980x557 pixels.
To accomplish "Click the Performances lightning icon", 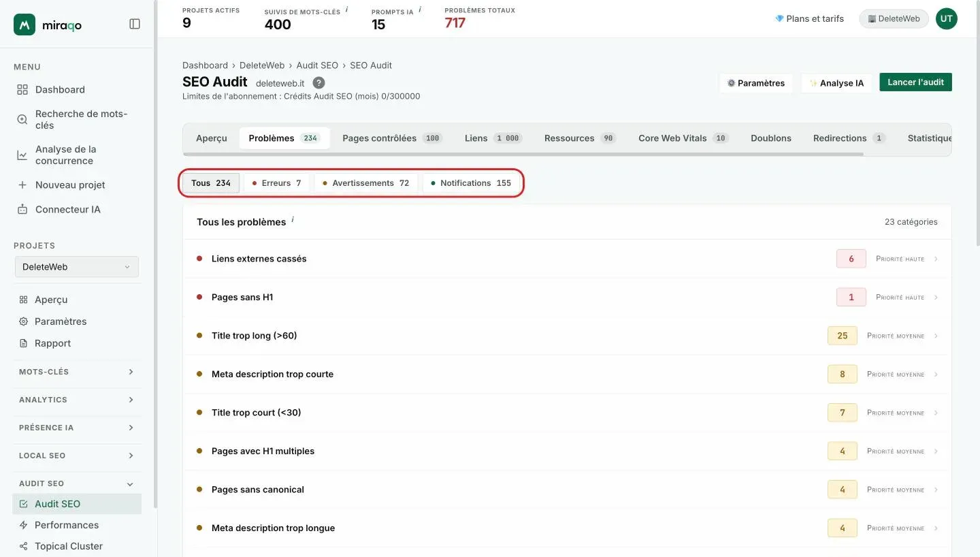I will point(24,525).
